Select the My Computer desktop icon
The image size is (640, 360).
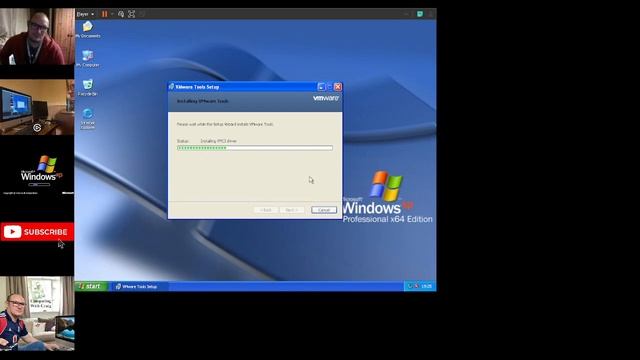(87, 59)
